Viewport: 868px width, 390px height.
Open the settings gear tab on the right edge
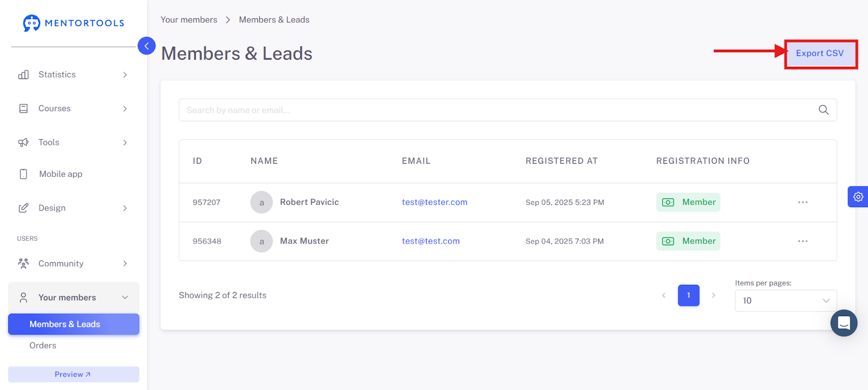pos(858,196)
